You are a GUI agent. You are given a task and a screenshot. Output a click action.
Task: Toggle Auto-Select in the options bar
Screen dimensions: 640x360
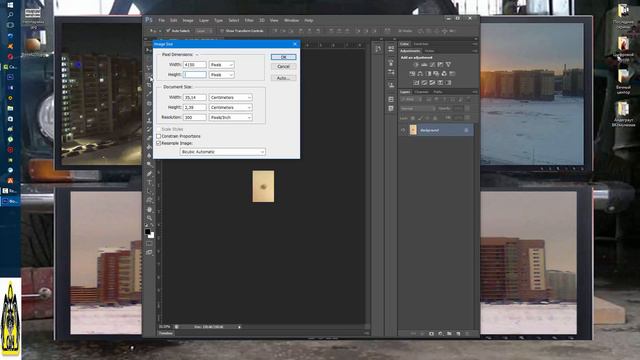(168, 31)
